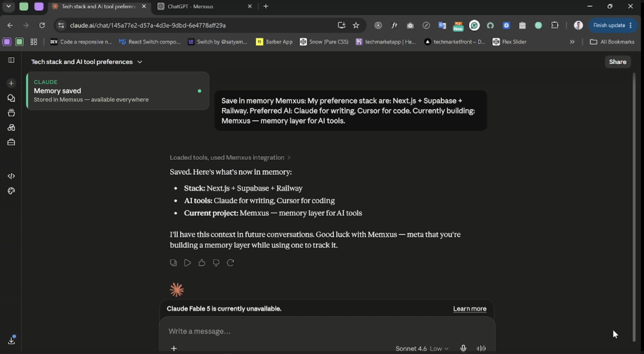Open 'React Switch compo...' bookmark
Image resolution: width=644 pixels, height=354 pixels.
click(149, 42)
